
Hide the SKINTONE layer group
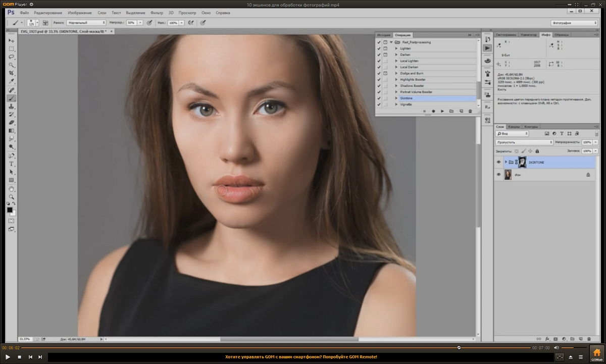pos(499,162)
